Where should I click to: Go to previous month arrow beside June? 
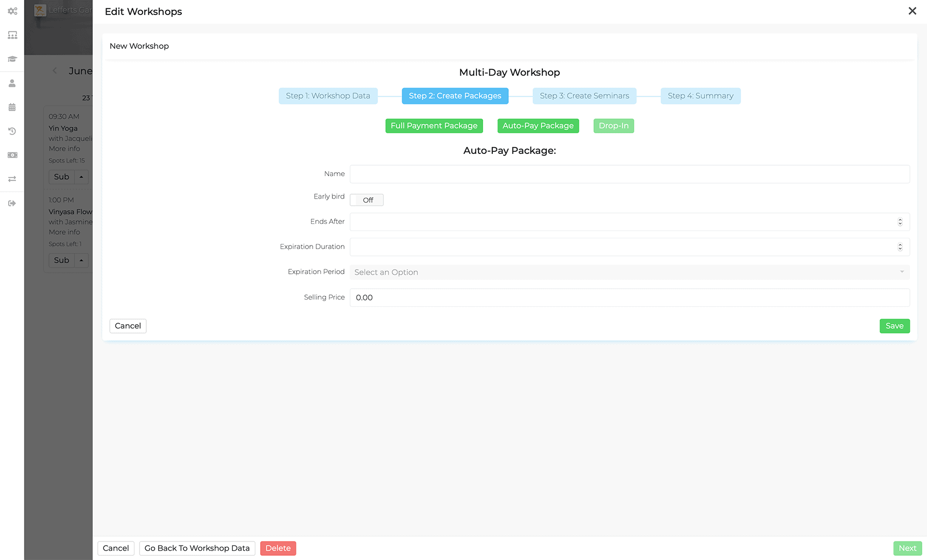55,71
